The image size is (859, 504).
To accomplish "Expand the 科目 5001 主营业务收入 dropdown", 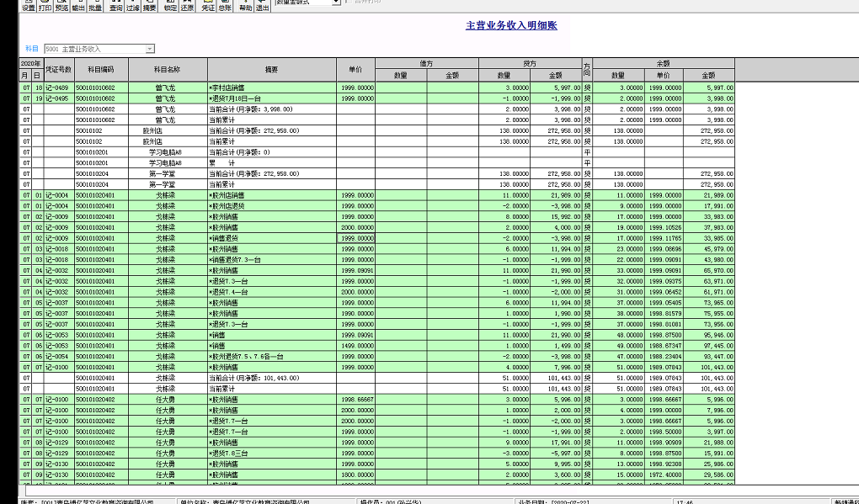I will (150, 50).
